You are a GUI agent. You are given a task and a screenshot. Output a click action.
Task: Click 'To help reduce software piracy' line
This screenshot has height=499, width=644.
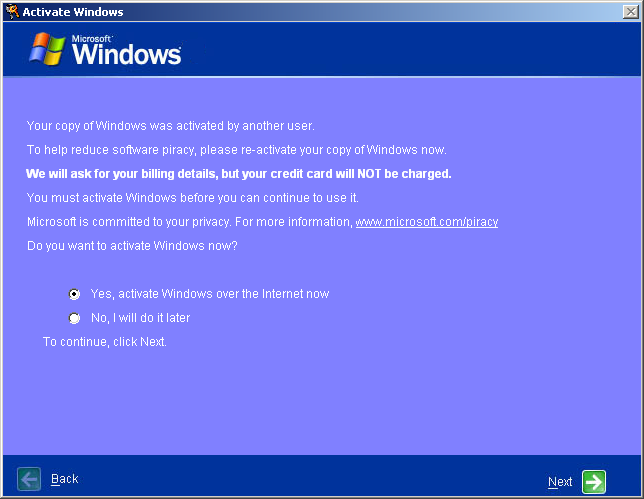pyautogui.click(x=237, y=150)
